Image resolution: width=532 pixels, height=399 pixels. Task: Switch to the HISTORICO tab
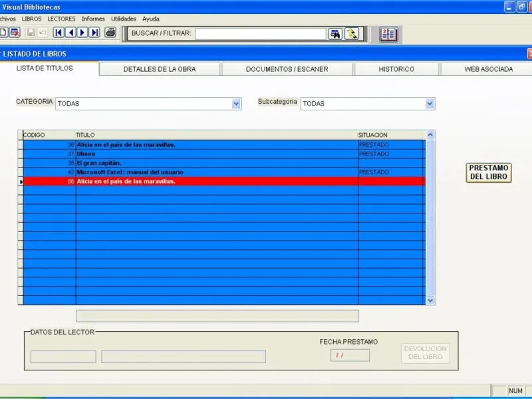click(x=396, y=69)
